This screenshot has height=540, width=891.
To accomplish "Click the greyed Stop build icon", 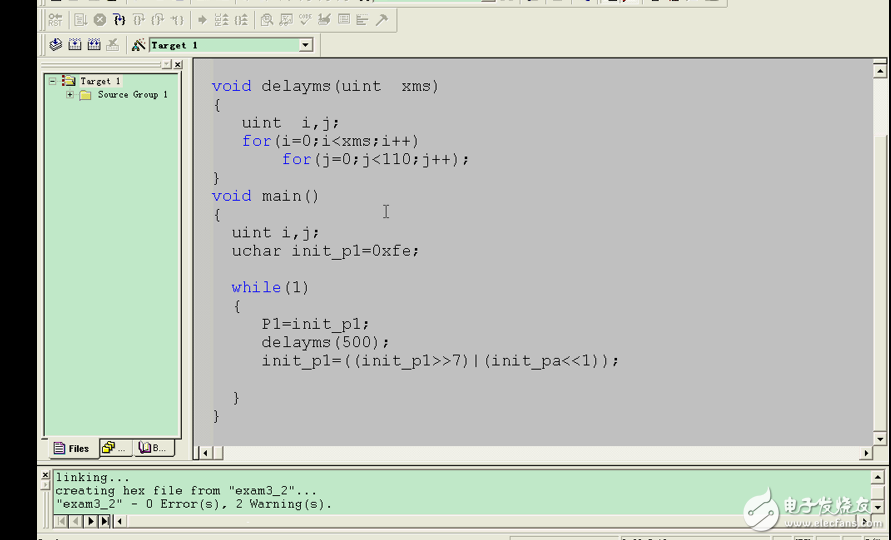I will click(113, 44).
